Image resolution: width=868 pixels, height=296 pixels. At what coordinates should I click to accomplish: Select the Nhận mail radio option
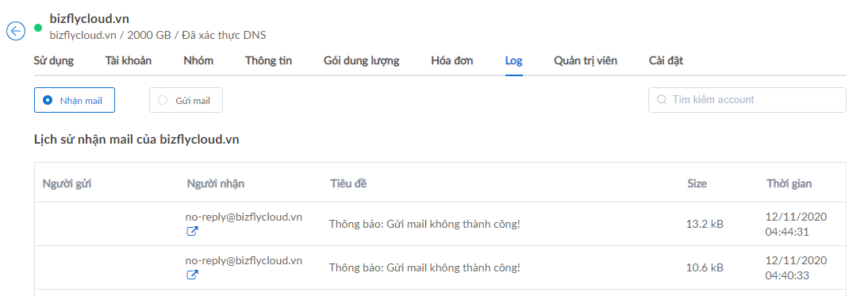[75, 100]
